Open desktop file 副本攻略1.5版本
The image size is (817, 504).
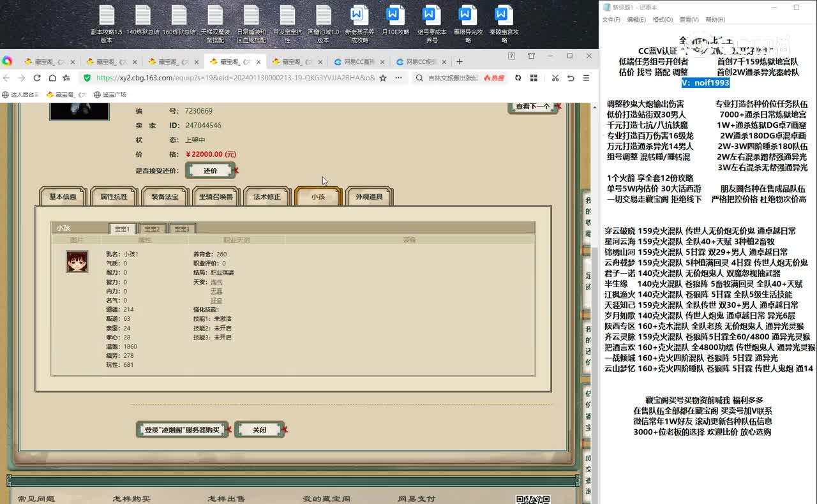pos(107,24)
